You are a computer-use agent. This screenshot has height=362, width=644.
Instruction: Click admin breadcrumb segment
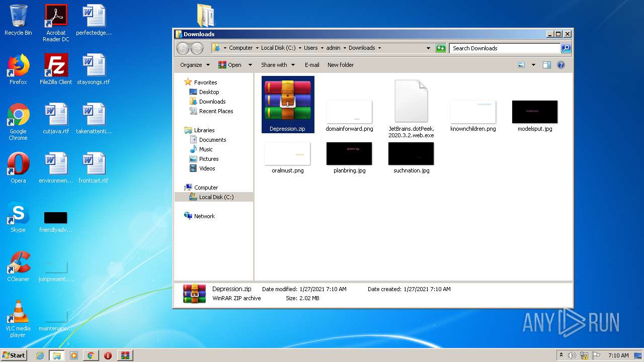pos(333,48)
